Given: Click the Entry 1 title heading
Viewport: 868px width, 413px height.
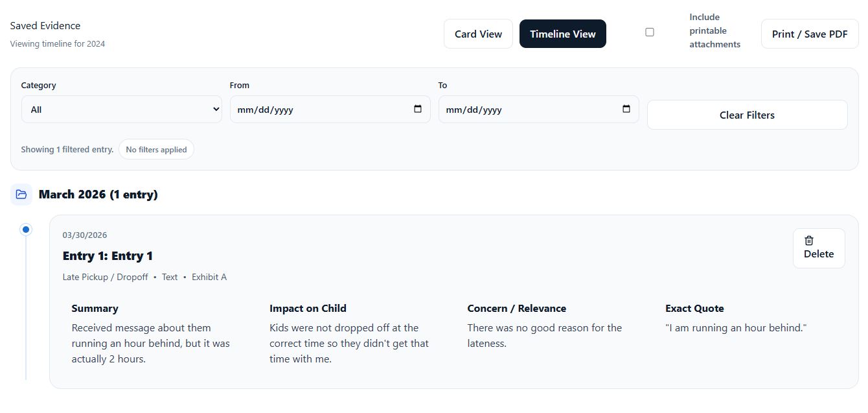Looking at the screenshot, I should point(108,255).
